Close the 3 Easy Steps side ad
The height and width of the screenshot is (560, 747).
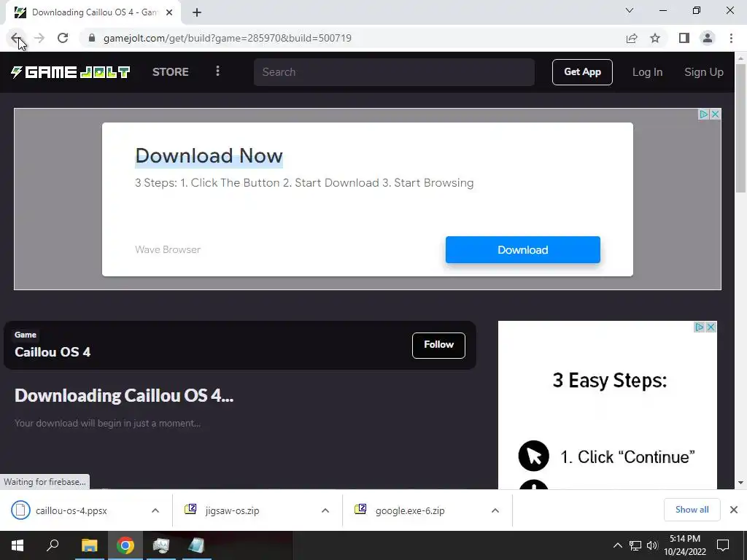point(711,327)
